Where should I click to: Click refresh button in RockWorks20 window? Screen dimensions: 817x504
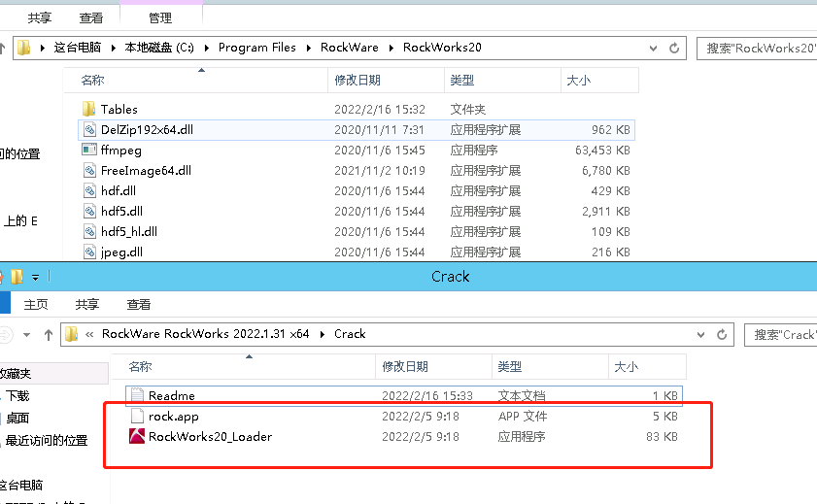point(674,48)
